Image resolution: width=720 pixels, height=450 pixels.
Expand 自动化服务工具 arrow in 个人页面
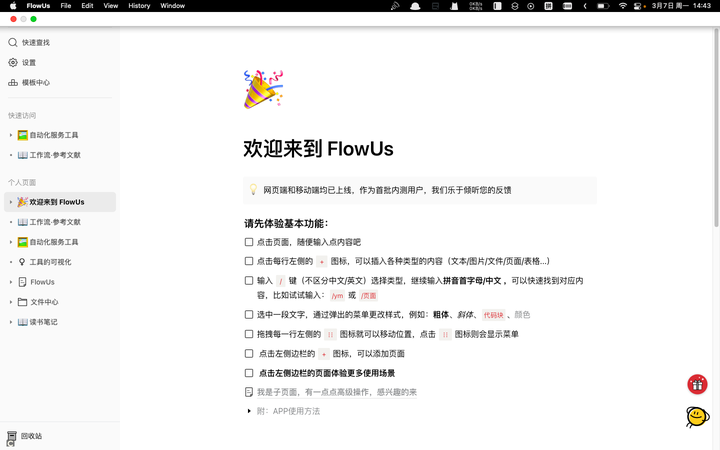coord(11,242)
